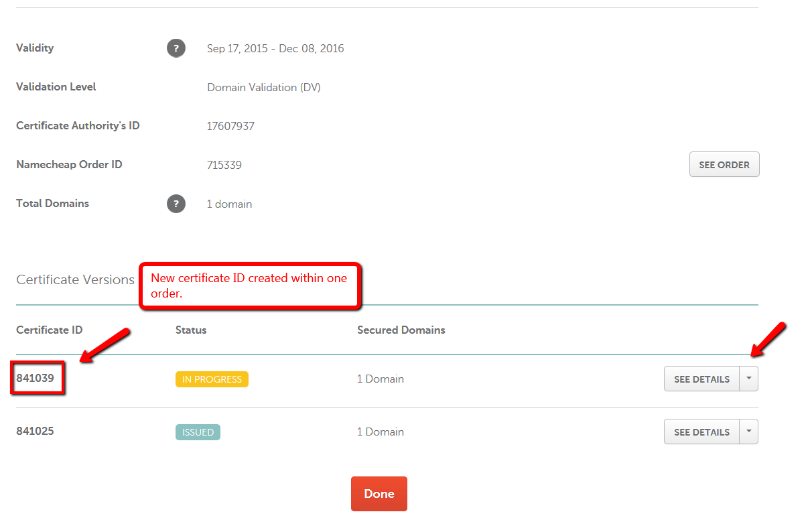Click the IN PROGRESS status badge
812x522 pixels.
[x=212, y=379]
